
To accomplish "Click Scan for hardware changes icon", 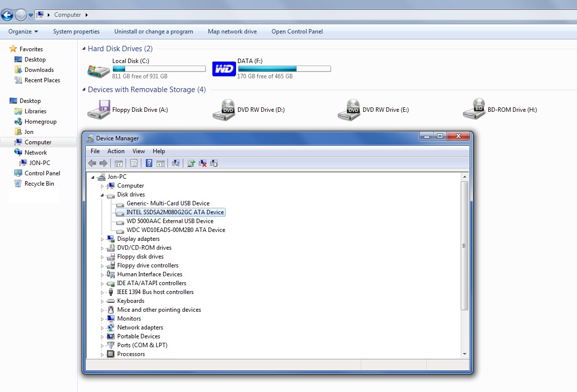I will point(176,163).
